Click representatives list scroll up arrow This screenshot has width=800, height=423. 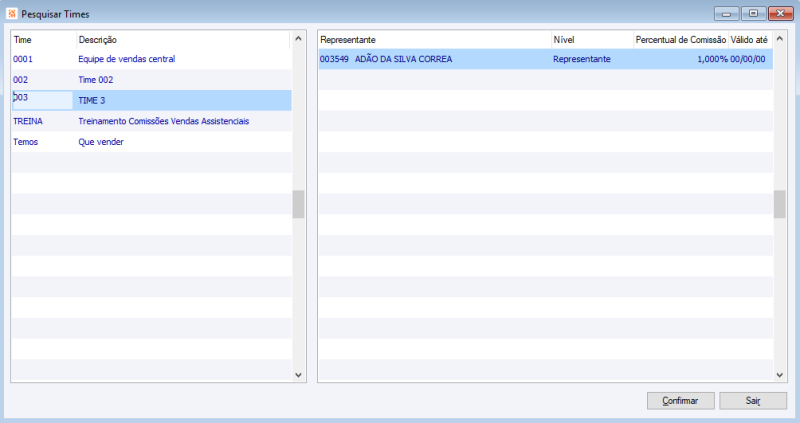(780, 38)
